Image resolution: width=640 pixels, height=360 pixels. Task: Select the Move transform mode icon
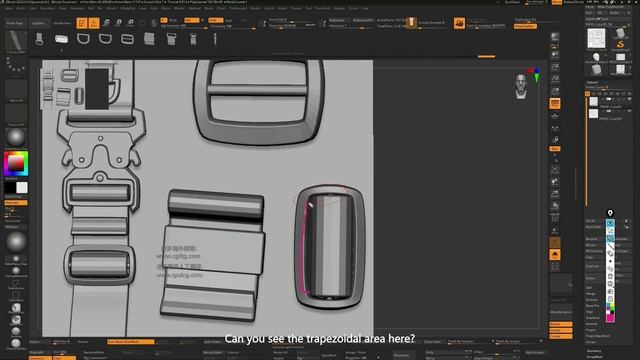(x=106, y=23)
